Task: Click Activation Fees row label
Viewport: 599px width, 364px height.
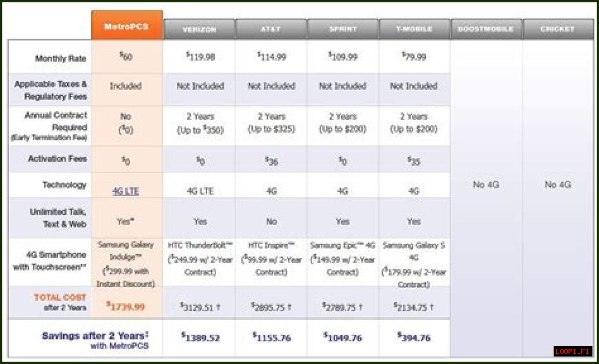Action: point(58,159)
